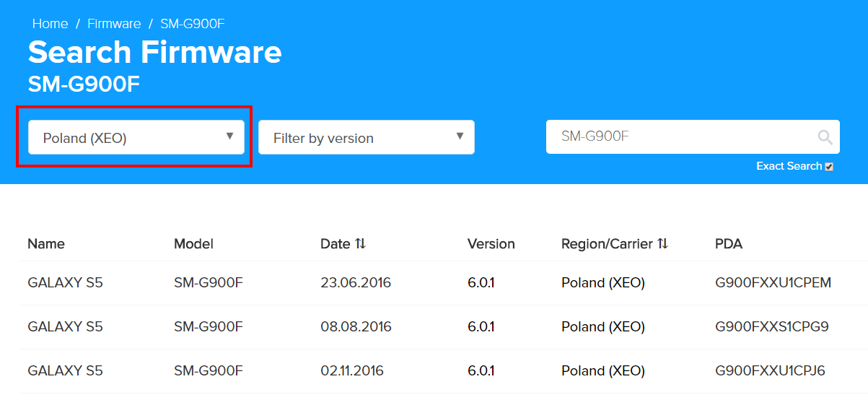
Task: Click Poland (XEO) in 02.11.2016 row
Action: (x=603, y=371)
